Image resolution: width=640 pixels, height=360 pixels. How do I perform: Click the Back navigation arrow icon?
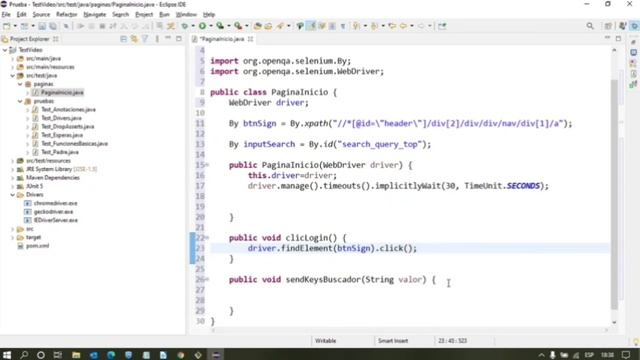[x=403, y=26]
